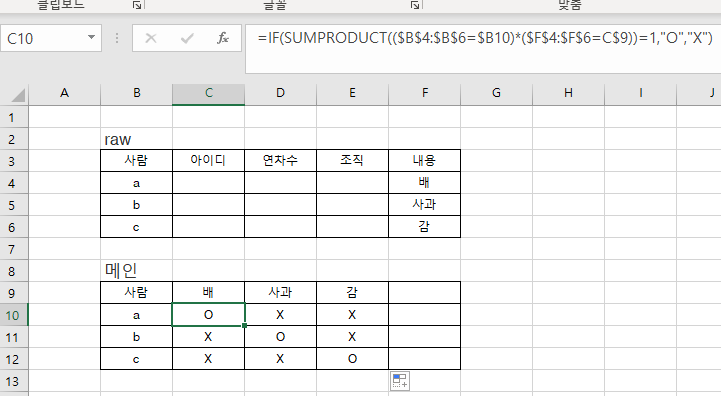
Task: Click the Enter checkmark formula icon
Action: pyautogui.click(x=187, y=38)
